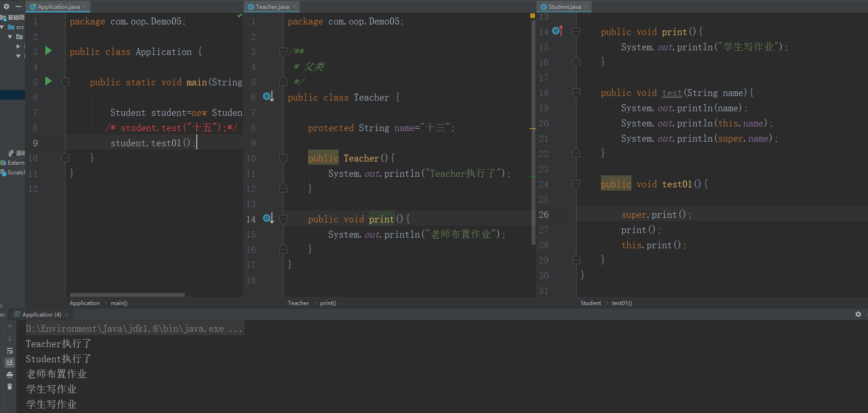Place cursor on 'student.test01();' in Application.java
Screen dimensions: 868x413
pyautogui.click(x=153, y=143)
